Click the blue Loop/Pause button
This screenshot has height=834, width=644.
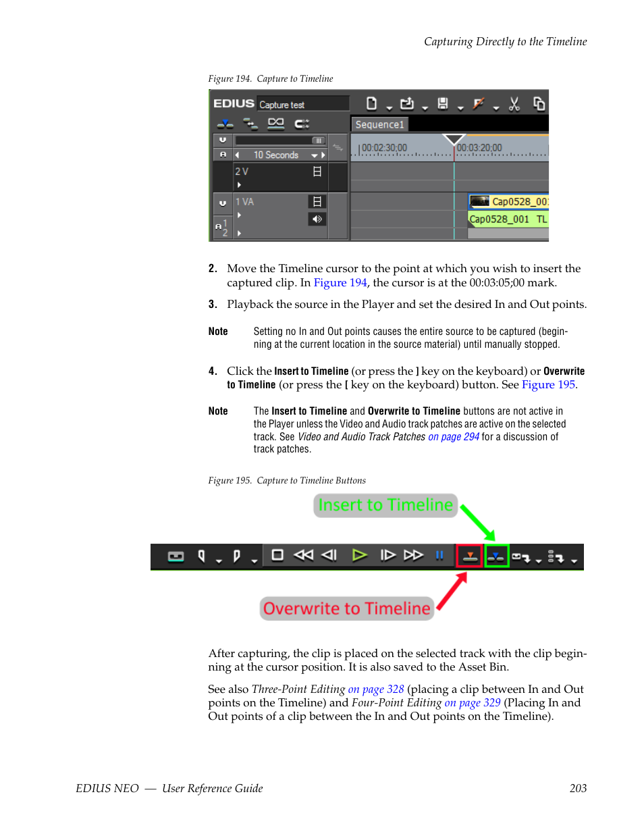point(439,555)
